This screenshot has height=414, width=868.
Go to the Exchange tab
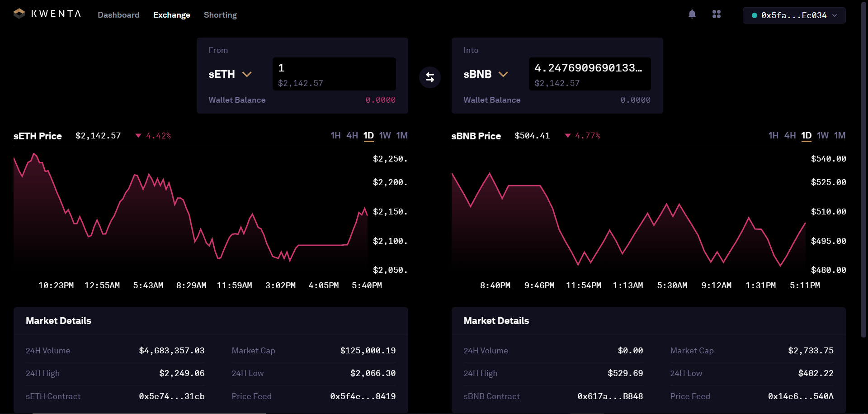coord(172,15)
